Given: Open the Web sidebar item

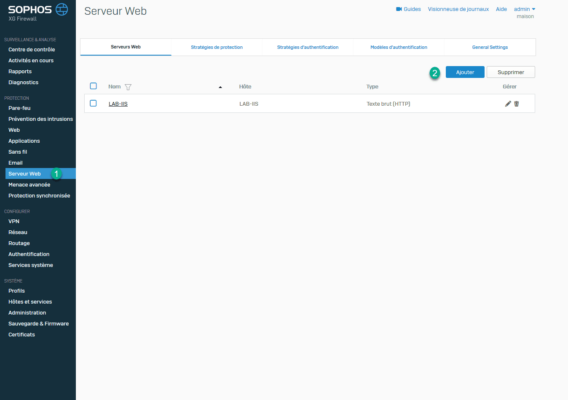Looking at the screenshot, I should 14,130.
